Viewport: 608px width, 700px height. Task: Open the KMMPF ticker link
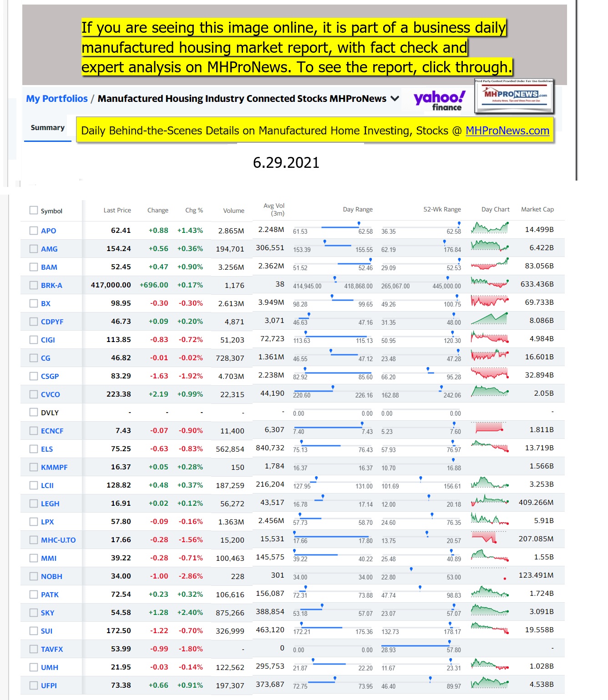click(x=54, y=467)
